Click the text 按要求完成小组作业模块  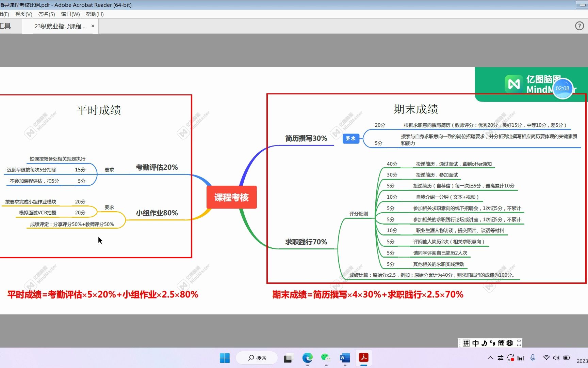coord(31,202)
